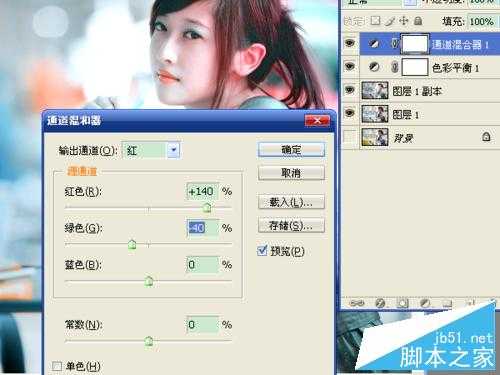Click the 存储(S)... button
Screen dimensions: 500x375
(291, 226)
